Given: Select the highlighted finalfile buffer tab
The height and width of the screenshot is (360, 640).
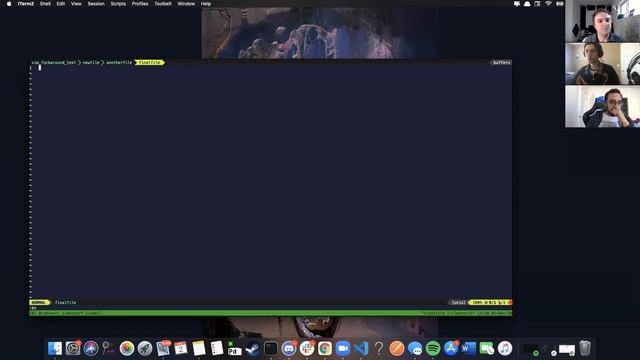Looking at the screenshot, I should coord(149,62).
